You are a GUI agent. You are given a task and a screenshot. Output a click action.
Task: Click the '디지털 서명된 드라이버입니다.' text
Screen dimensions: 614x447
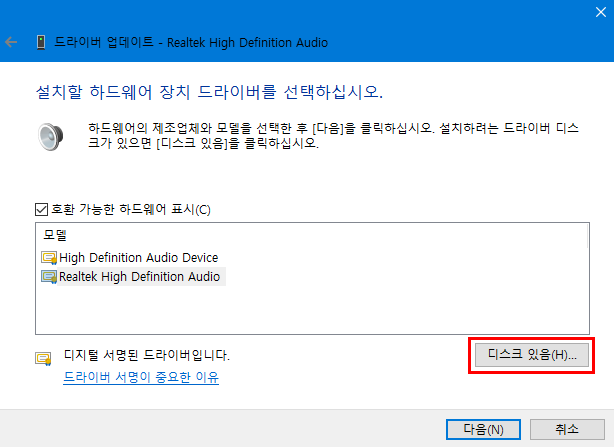(x=147, y=355)
